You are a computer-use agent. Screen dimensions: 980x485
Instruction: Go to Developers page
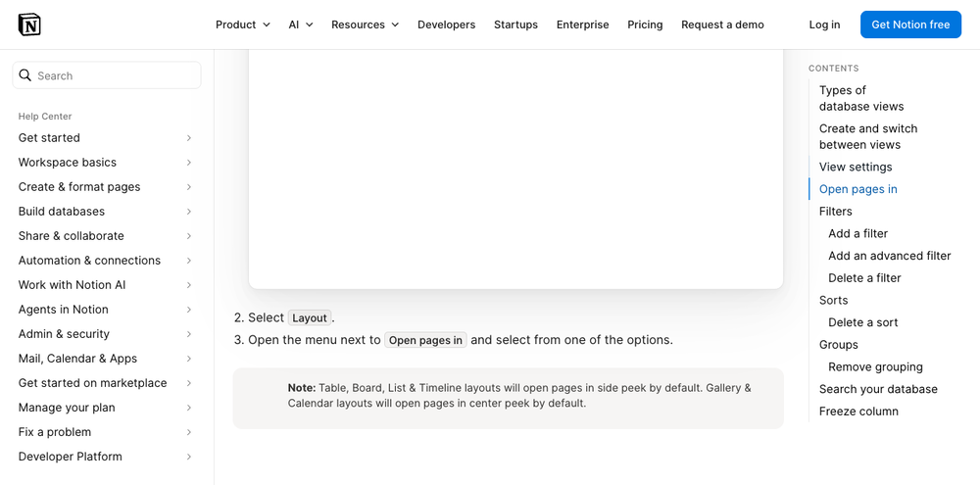tap(446, 24)
